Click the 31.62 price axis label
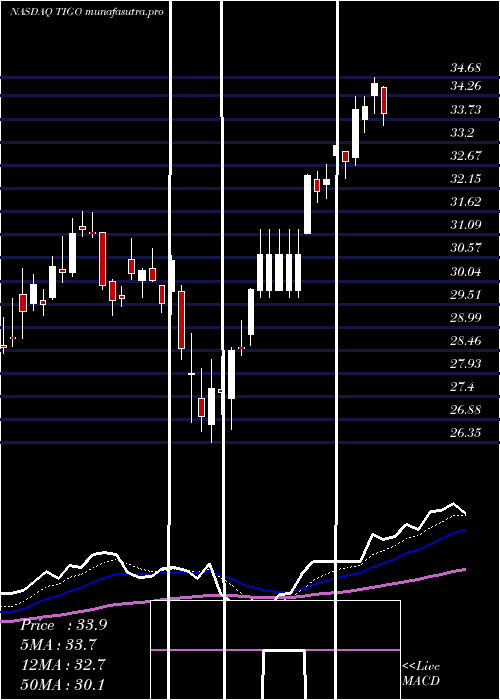500x700 pixels. point(465,202)
